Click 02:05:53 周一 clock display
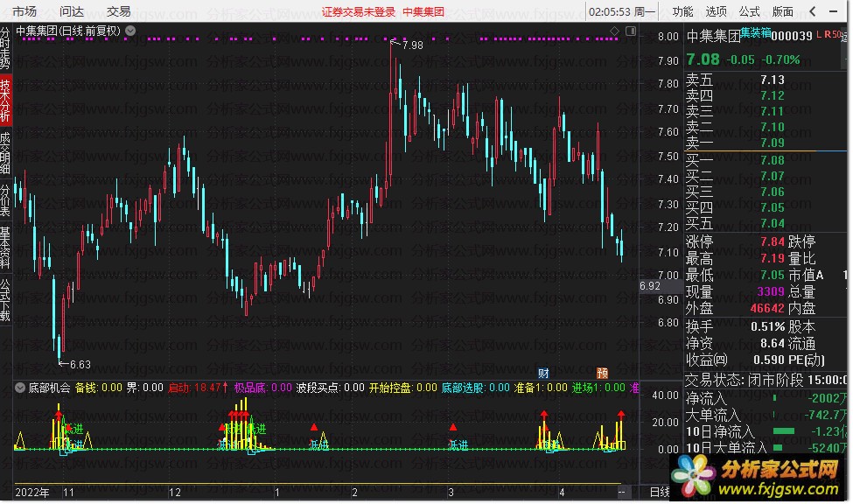Screen dimensions: 853x504 pyautogui.click(x=622, y=11)
